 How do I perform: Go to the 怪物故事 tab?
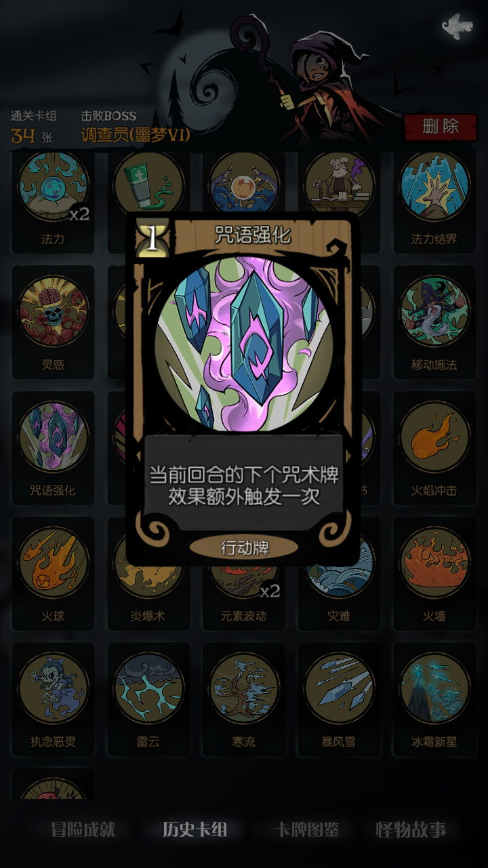[413, 829]
